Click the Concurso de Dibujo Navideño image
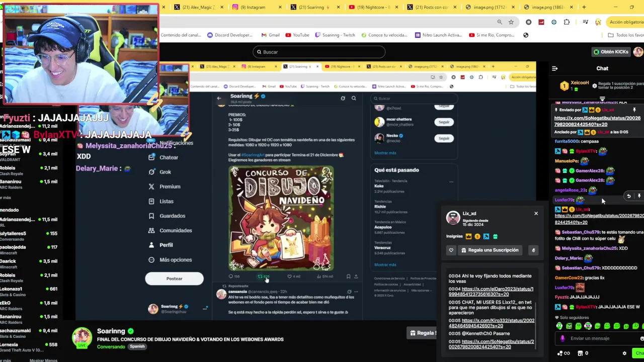Viewport: 644px width, 362px height. (281, 218)
